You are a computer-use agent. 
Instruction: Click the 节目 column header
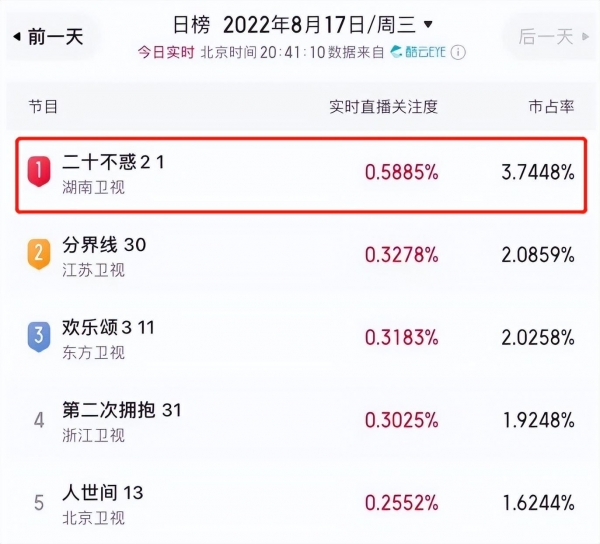coord(43,107)
